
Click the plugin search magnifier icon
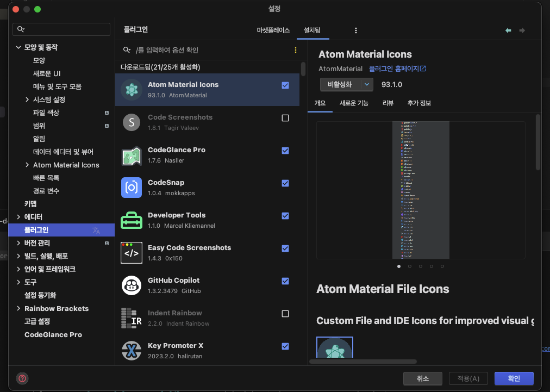coord(127,50)
